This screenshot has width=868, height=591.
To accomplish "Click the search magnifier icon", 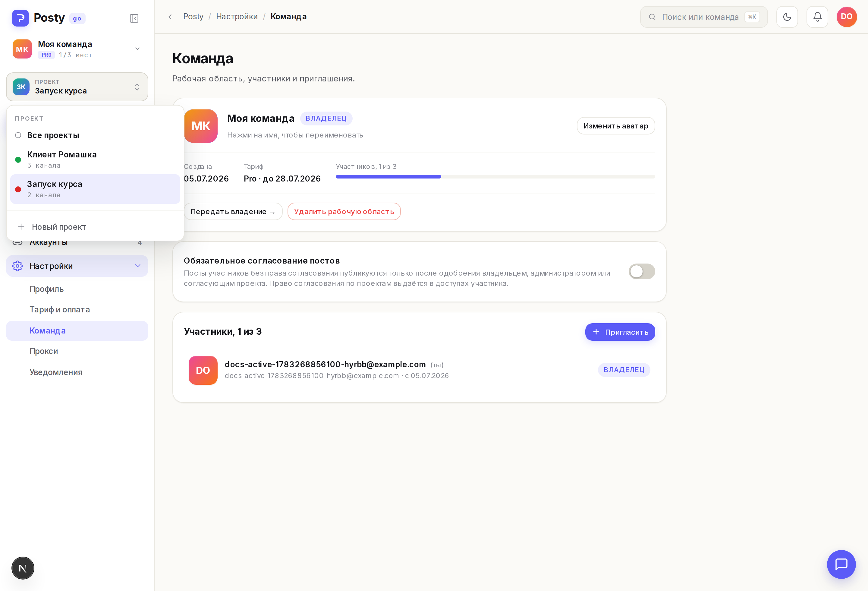I will 652,17.
